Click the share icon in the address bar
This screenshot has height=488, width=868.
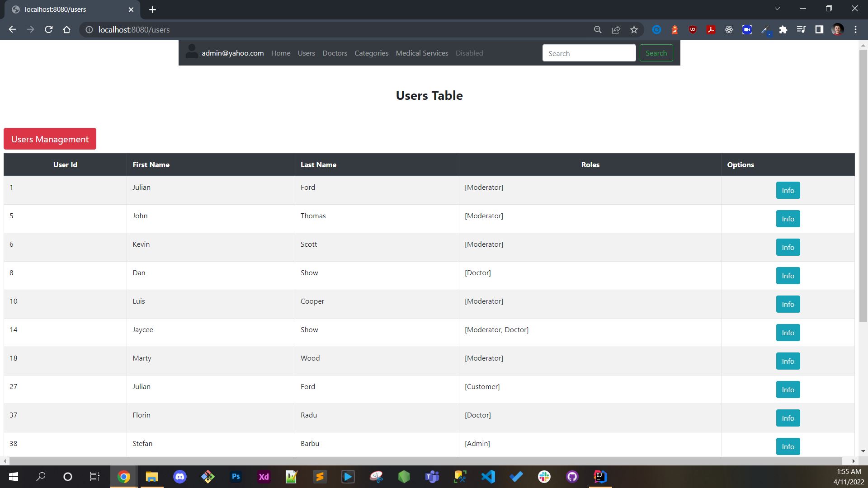[x=616, y=30]
